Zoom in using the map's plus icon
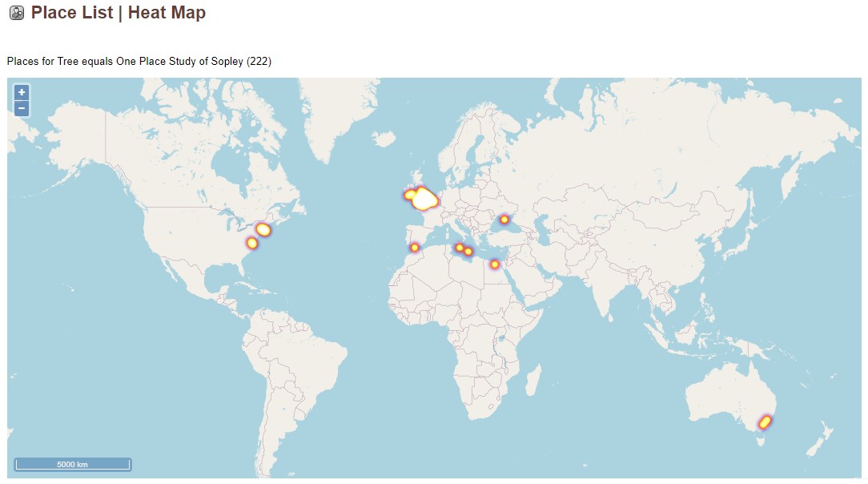The image size is (868, 484). (x=21, y=93)
